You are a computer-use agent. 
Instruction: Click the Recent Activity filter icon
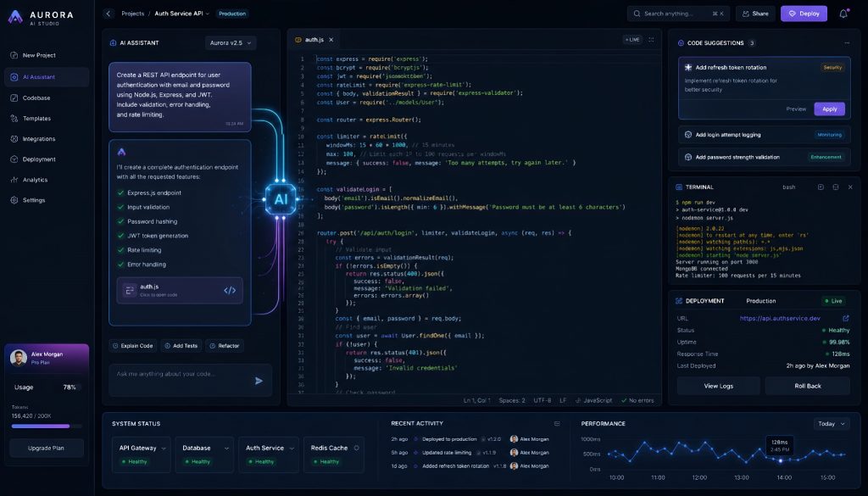(557, 424)
